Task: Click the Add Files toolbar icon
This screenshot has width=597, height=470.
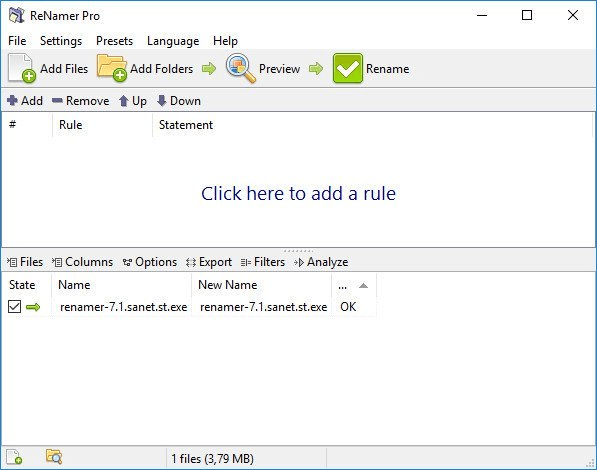Action: (22, 68)
